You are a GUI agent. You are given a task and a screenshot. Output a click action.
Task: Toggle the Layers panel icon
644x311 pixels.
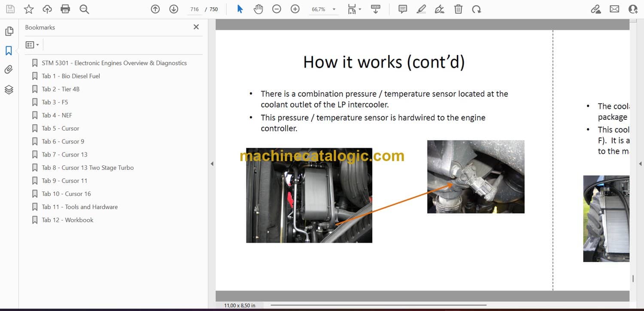[9, 89]
